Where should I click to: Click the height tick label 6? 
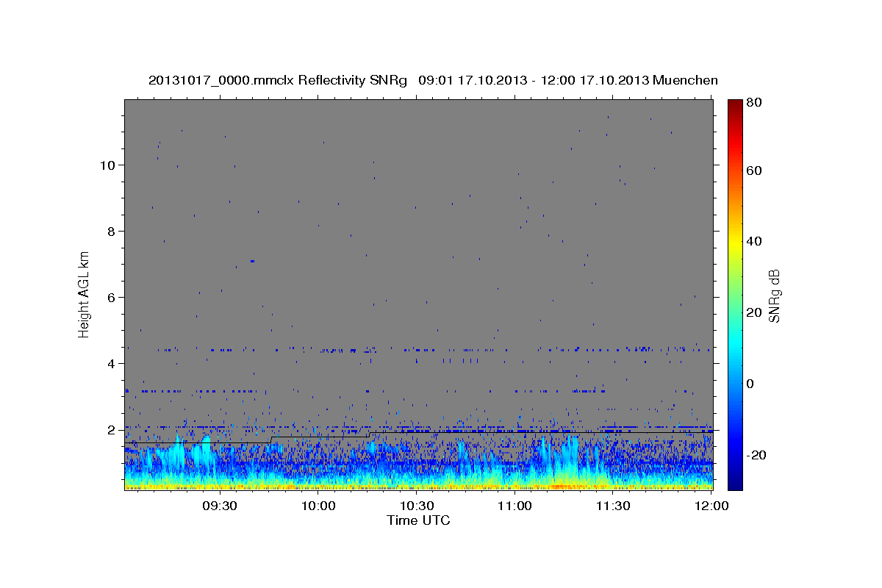(x=111, y=298)
